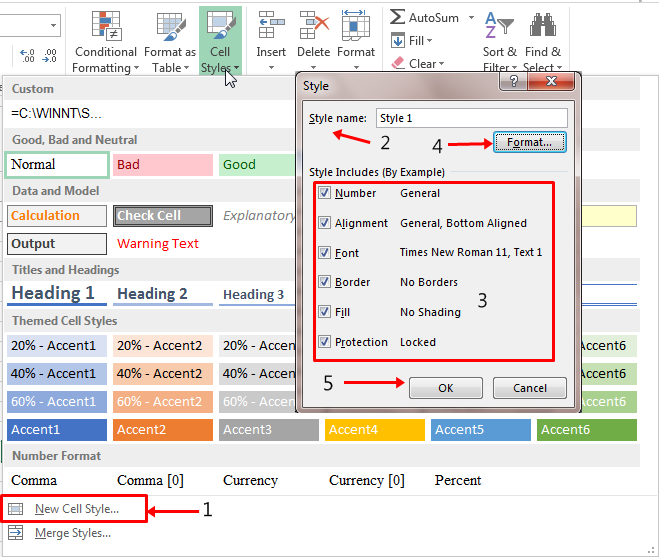
Task: Toggle the Border checkbox
Action: 324,281
